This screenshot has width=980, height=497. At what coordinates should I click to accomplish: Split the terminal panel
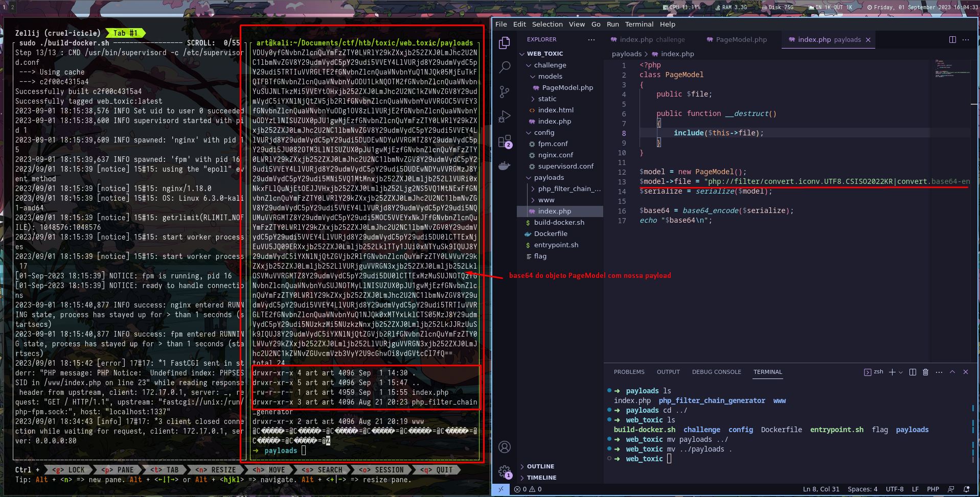(x=913, y=372)
